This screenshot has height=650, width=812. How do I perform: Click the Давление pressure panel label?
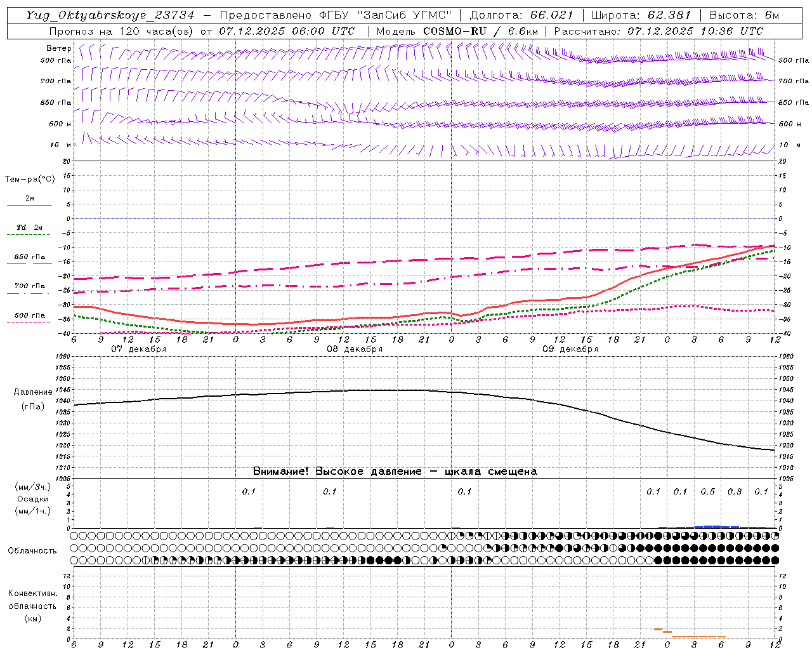point(33,392)
